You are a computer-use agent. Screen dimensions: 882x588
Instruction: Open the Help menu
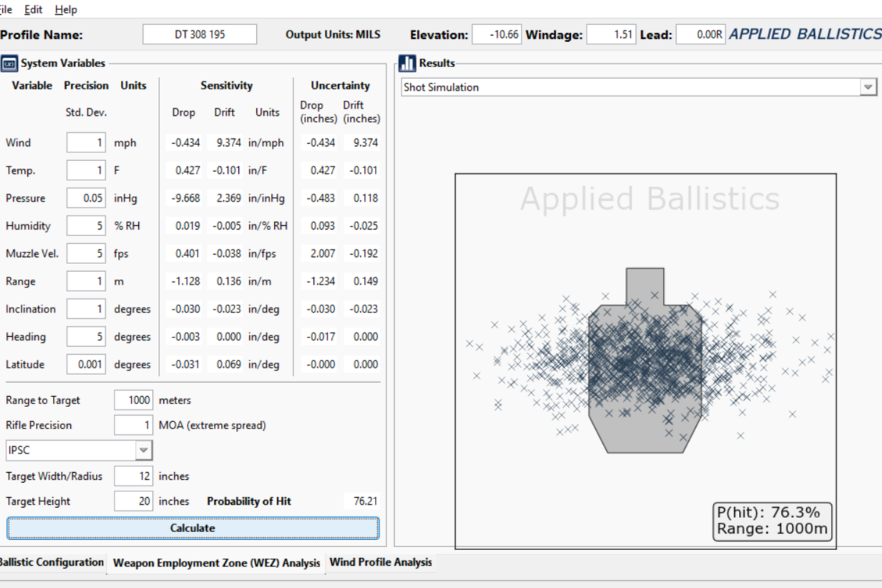tap(66, 10)
